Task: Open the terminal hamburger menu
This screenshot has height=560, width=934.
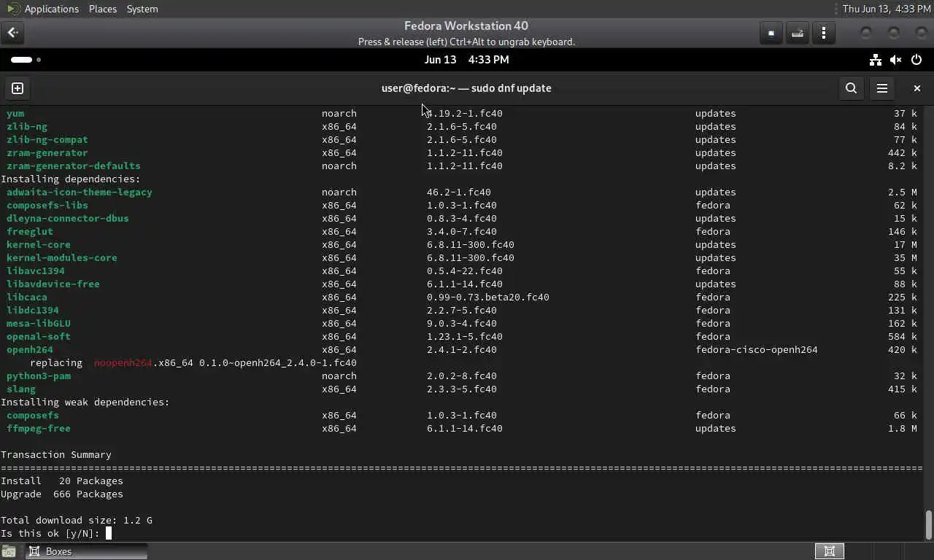Action: (882, 88)
